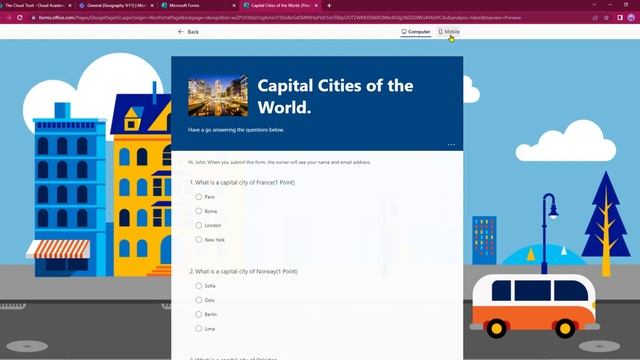Close the Capital Cities of the World browser tab
Screen dimensions: 640x360
[316, 6]
